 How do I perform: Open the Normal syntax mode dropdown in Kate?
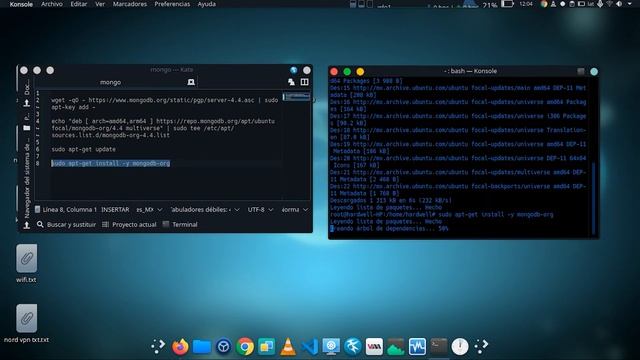[294, 209]
